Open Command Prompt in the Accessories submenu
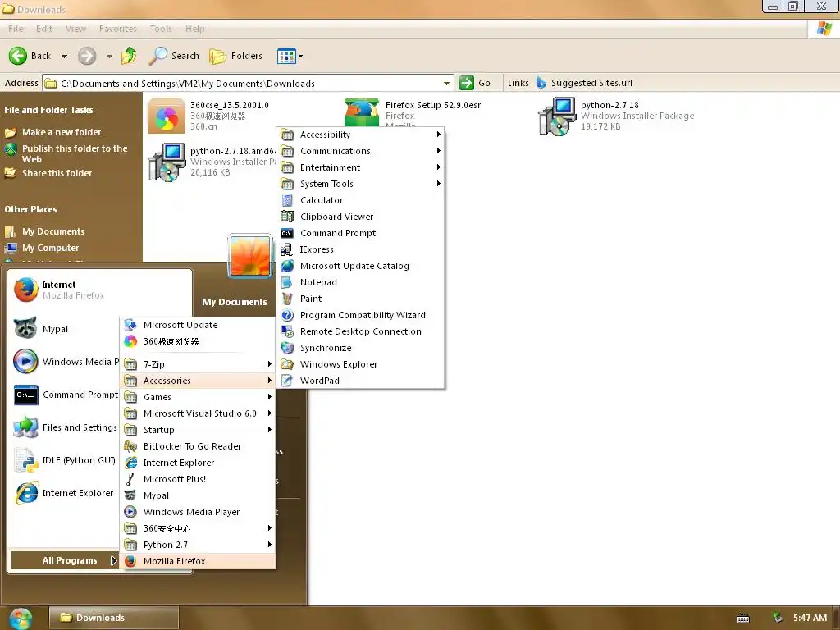 coord(360,233)
